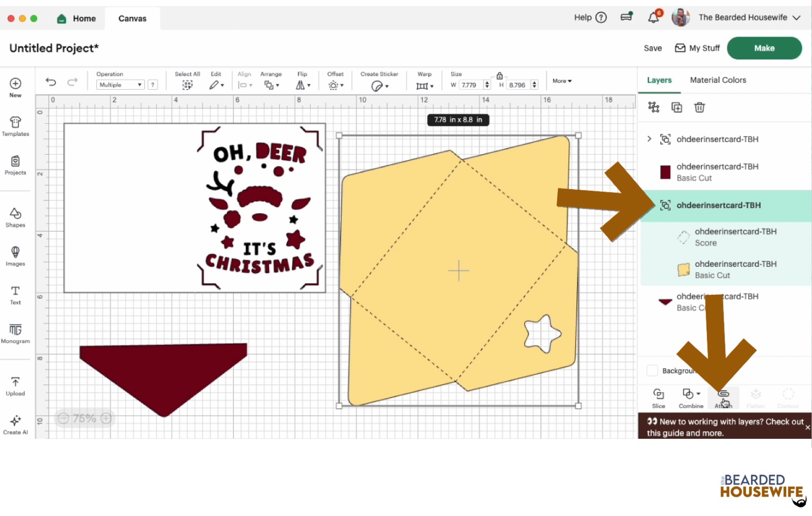This screenshot has height=516, width=812.
Task: Open the Operation dropdown
Action: (x=120, y=85)
